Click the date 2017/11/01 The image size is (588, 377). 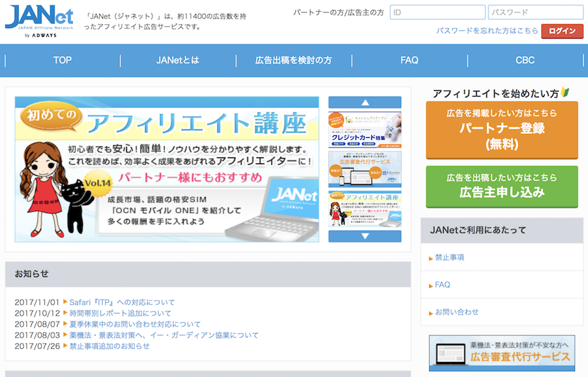point(37,303)
